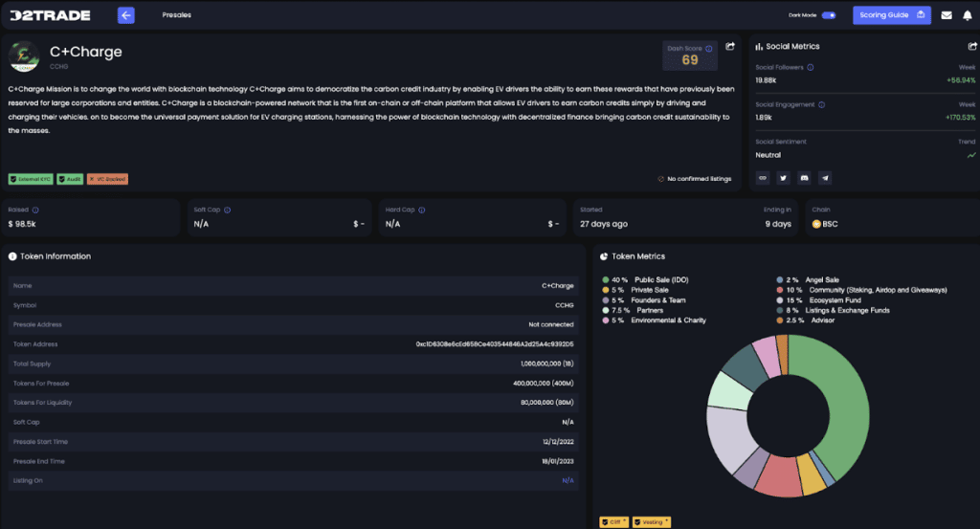The width and height of the screenshot is (980, 529).
Task: Click the Neutral sentiment value
Action: click(x=768, y=155)
